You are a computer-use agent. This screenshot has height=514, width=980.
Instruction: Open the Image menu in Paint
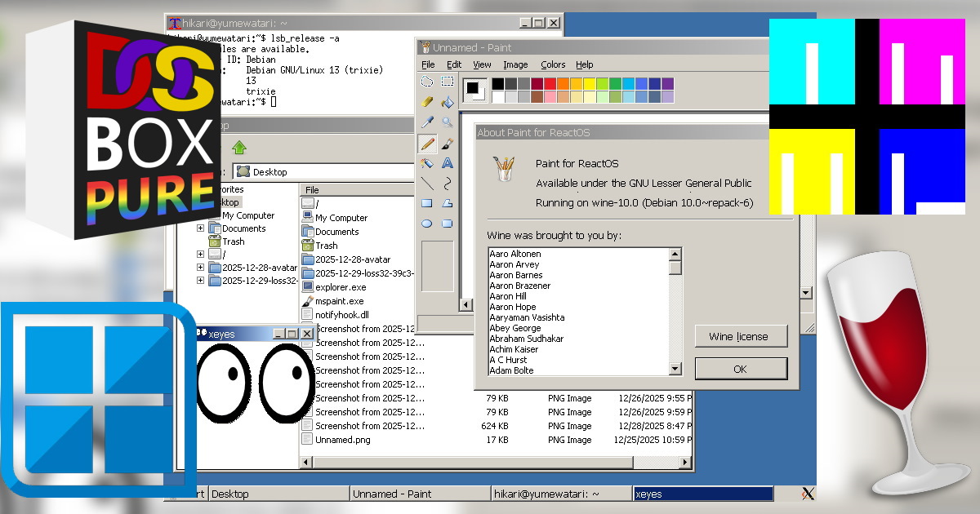click(516, 64)
